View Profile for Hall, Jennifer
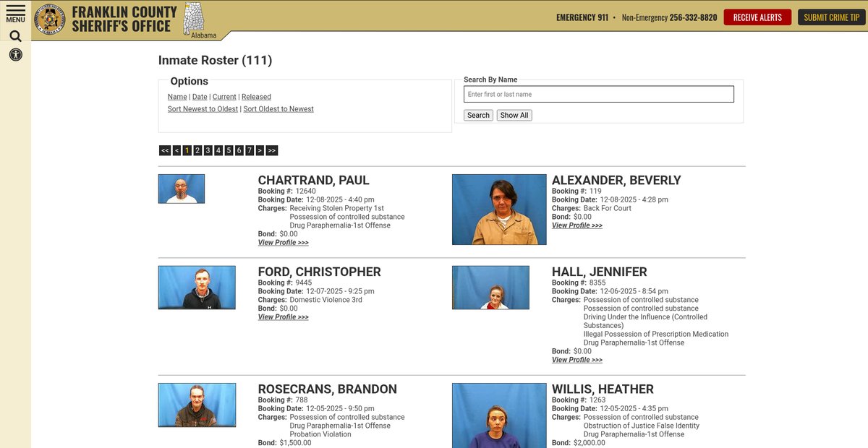 (x=577, y=360)
